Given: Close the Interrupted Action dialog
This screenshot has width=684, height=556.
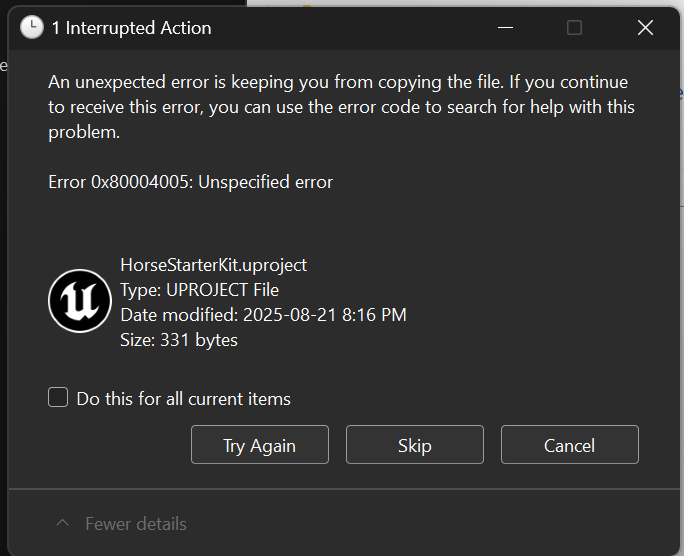Looking at the screenshot, I should coord(645,28).
